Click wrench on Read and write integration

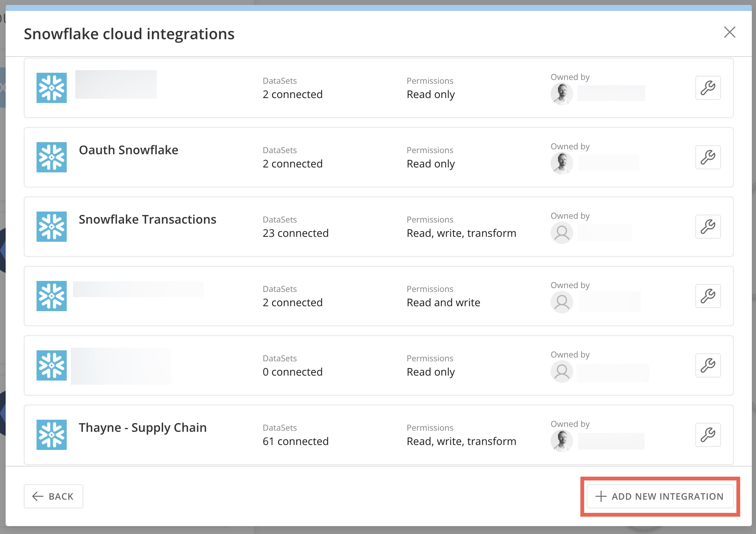[x=708, y=296]
